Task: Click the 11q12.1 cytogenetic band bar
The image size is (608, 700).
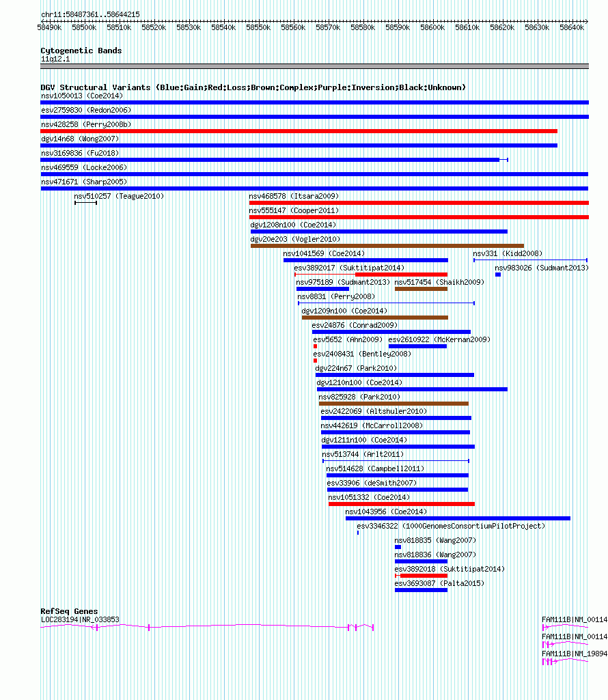Action: (x=314, y=66)
